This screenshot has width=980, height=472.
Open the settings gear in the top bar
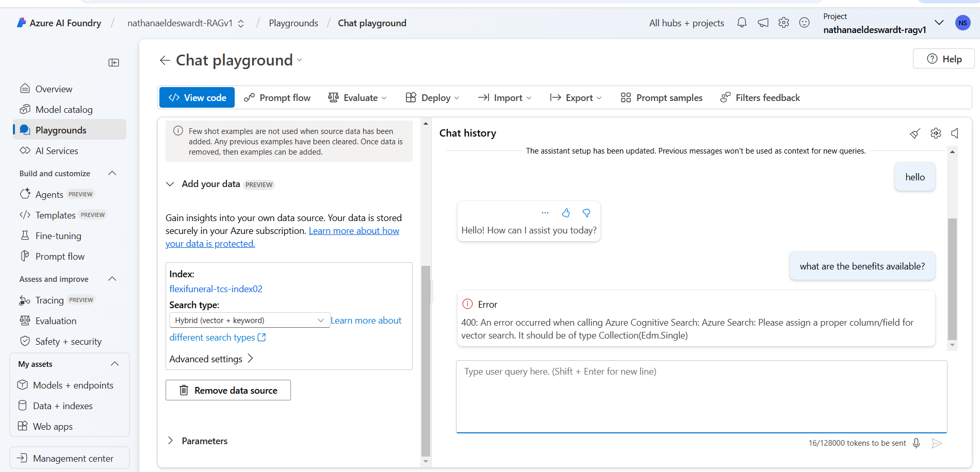pyautogui.click(x=783, y=23)
